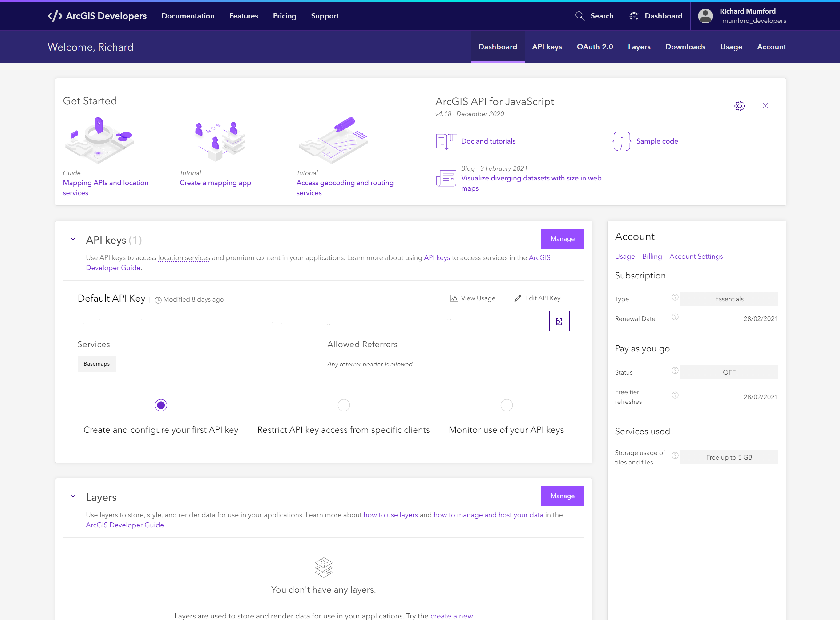Open the Support menu
Image resolution: width=840 pixels, height=620 pixels.
point(325,16)
